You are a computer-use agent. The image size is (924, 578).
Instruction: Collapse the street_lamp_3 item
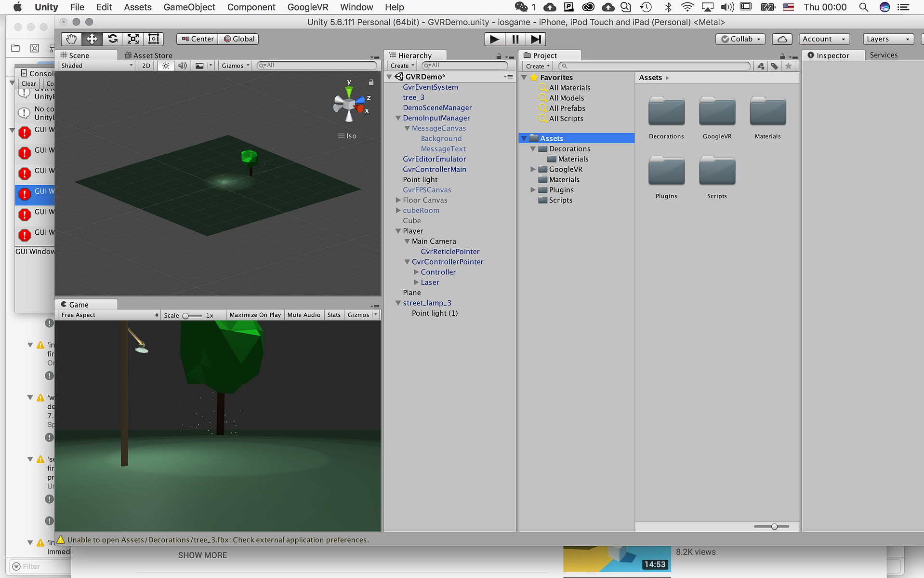pos(398,303)
